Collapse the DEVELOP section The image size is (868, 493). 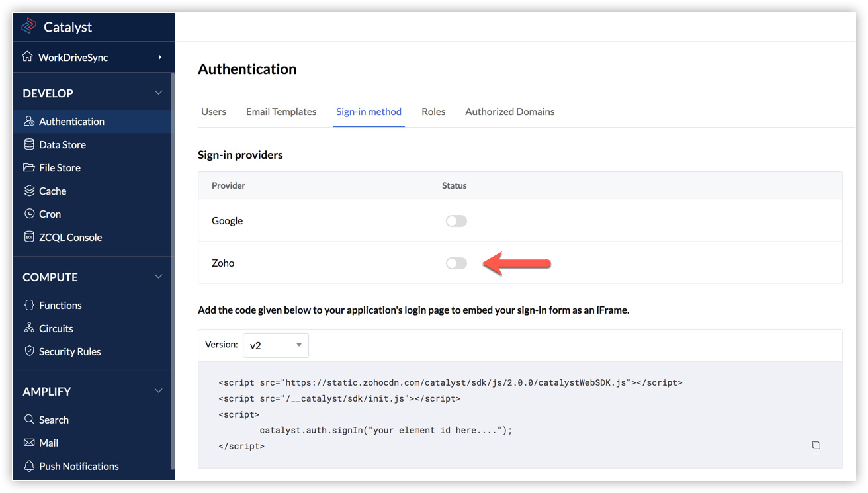[x=158, y=93]
